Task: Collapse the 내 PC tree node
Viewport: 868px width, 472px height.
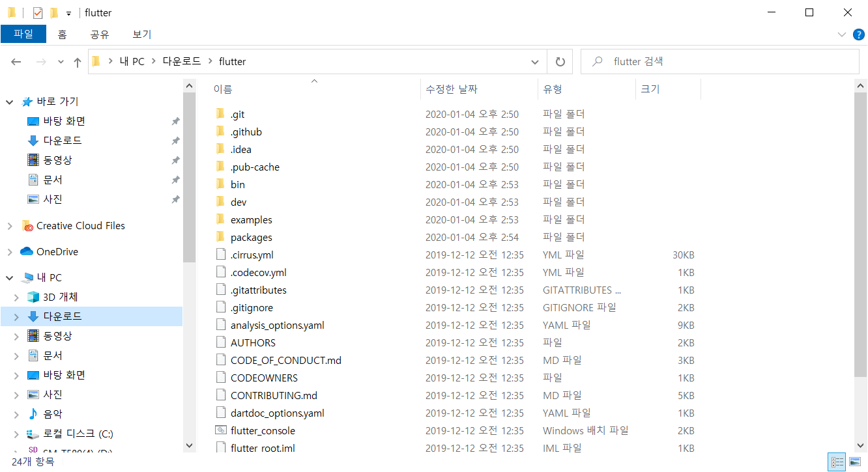Action: (10, 278)
